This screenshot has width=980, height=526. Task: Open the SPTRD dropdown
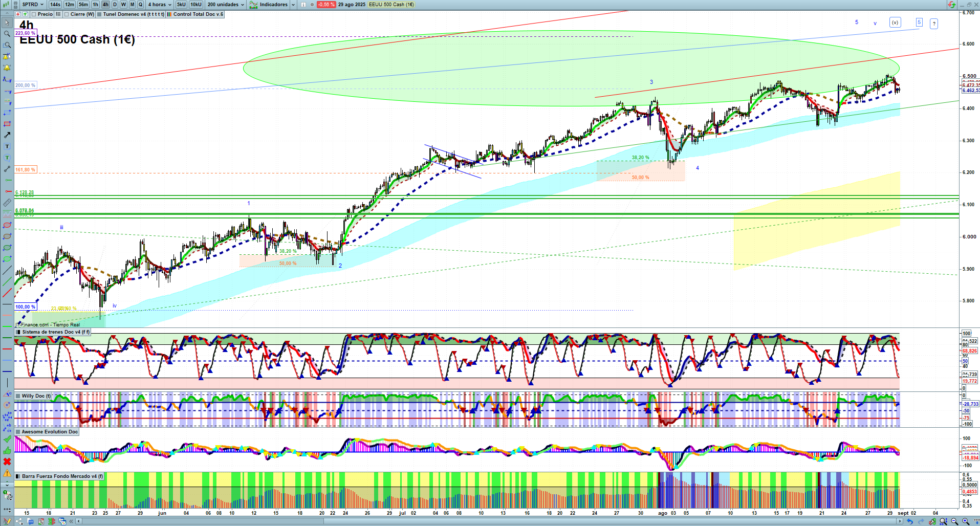[x=32, y=5]
